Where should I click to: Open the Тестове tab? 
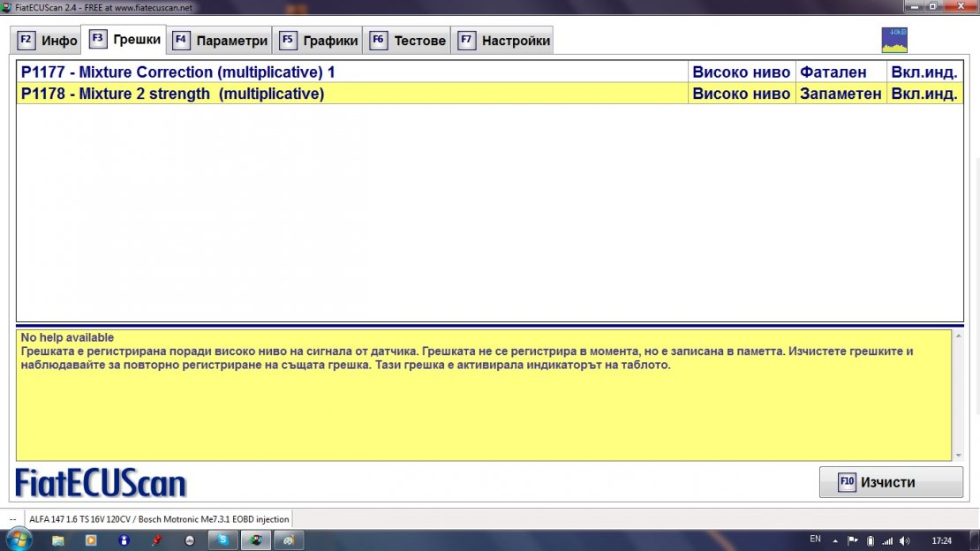408,41
